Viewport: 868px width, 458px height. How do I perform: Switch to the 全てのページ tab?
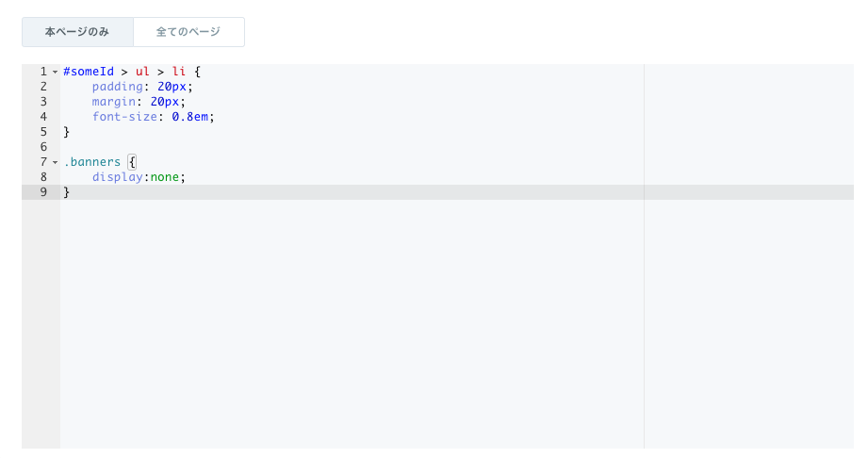[188, 32]
